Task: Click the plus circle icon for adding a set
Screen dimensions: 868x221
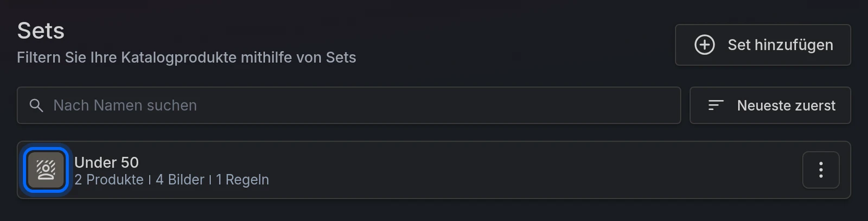Action: (x=705, y=45)
